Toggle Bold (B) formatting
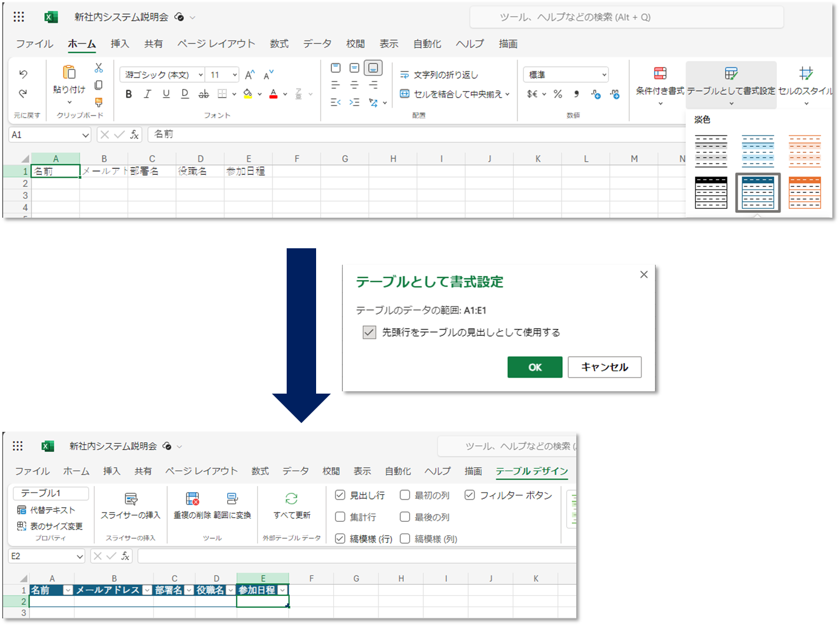 pyautogui.click(x=128, y=94)
